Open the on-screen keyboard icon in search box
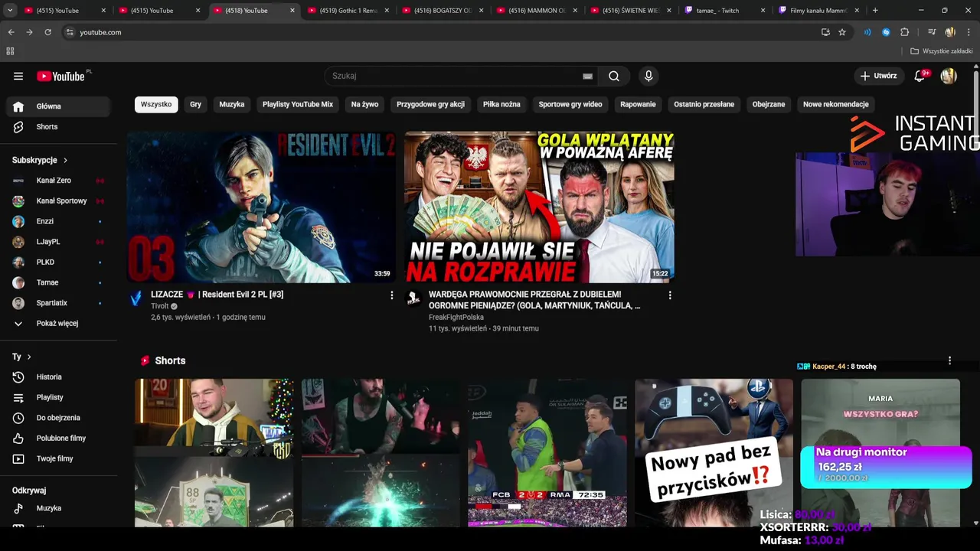Image resolution: width=980 pixels, height=551 pixels. point(587,76)
